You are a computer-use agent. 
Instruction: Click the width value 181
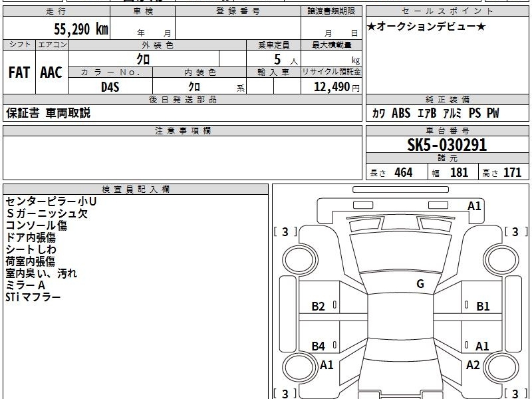click(459, 172)
